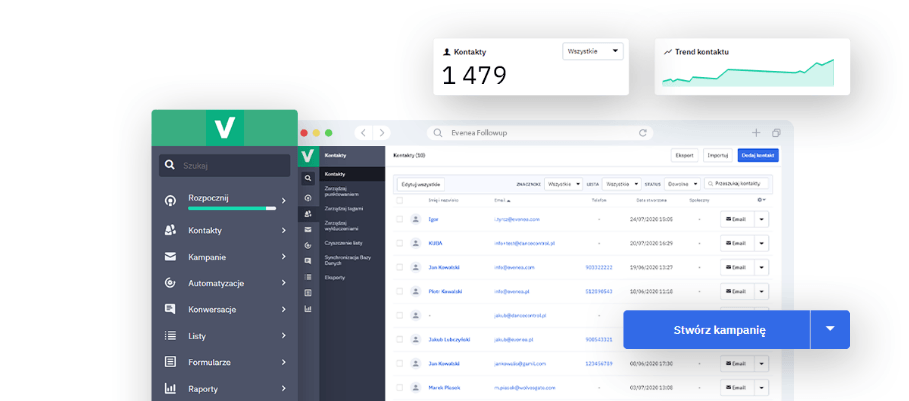Open a new browser tab with plus icon
The image size is (909, 401).
coord(756,132)
